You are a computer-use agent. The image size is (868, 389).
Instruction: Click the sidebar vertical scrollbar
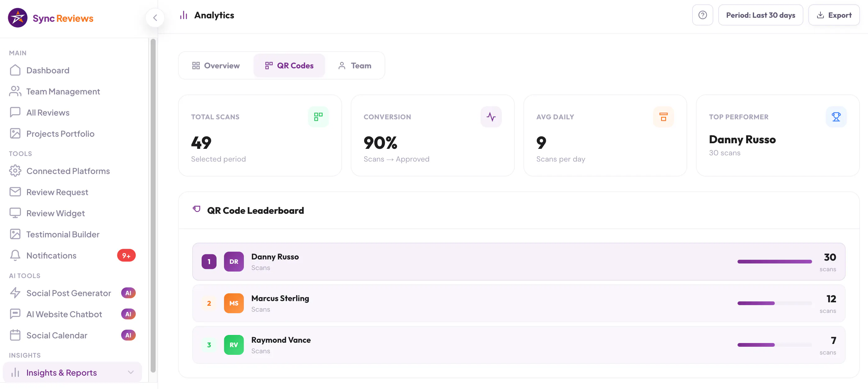[153, 206]
